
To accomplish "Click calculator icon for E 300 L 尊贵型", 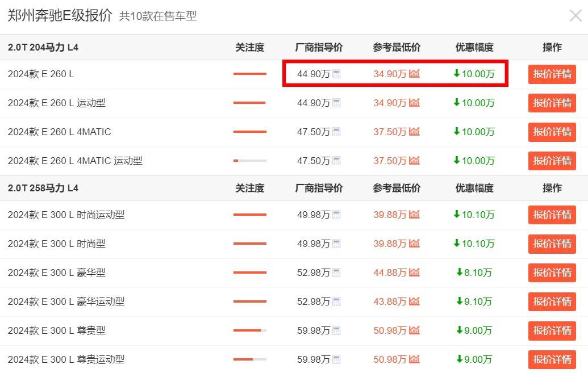I will pyautogui.click(x=336, y=330).
